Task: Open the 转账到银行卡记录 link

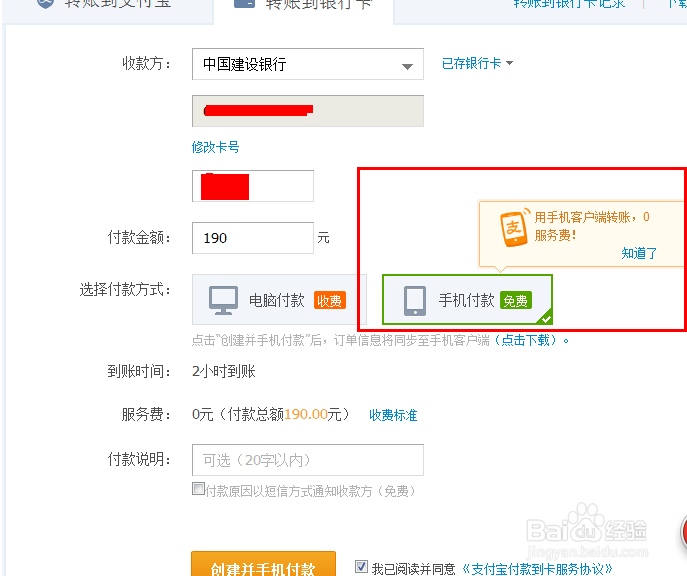Action: (569, 4)
